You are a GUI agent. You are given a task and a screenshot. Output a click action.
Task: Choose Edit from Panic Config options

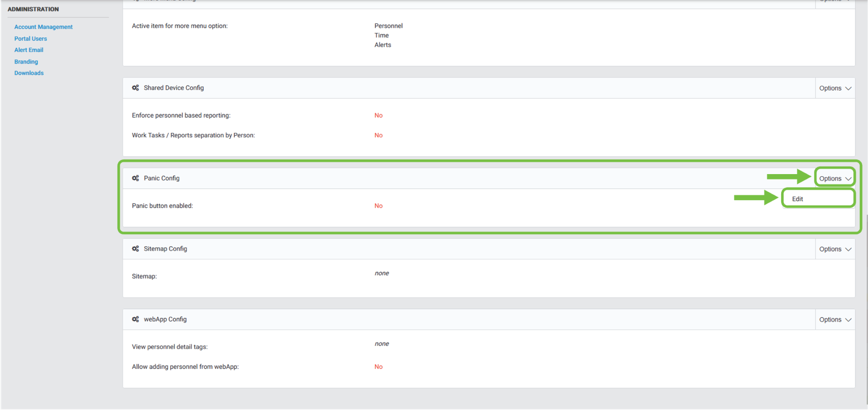pos(797,199)
